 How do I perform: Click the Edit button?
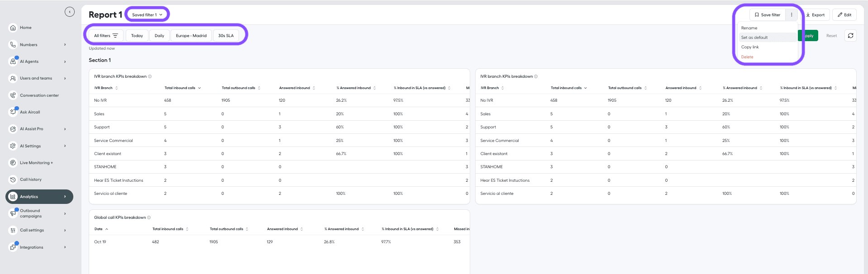[844, 15]
